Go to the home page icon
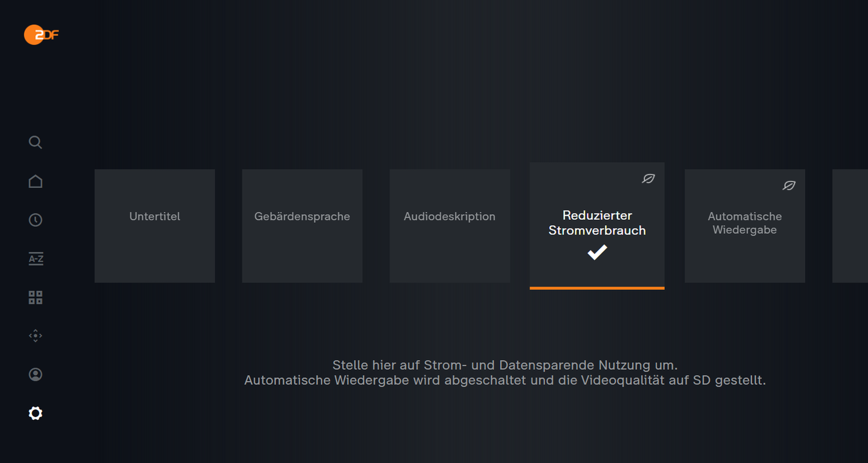This screenshot has width=868, height=463. point(35,181)
